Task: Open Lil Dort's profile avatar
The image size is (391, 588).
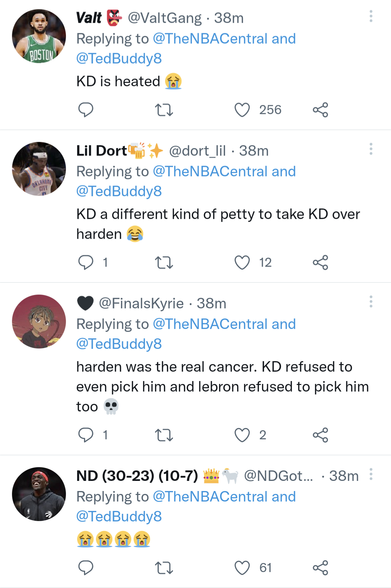Action: (x=39, y=169)
